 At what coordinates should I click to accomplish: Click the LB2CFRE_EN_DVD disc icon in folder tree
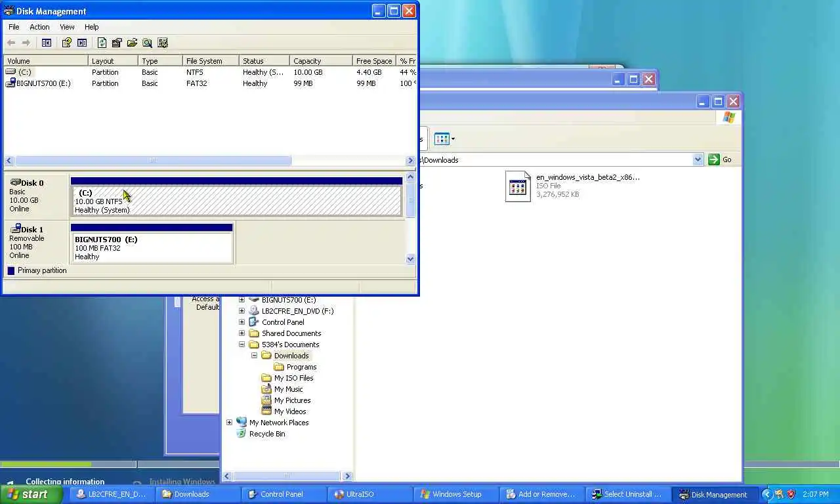(254, 311)
